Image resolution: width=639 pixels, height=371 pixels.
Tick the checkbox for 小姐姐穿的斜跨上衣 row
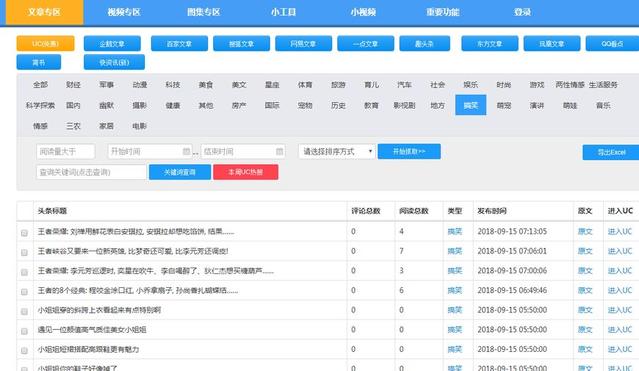(24, 311)
